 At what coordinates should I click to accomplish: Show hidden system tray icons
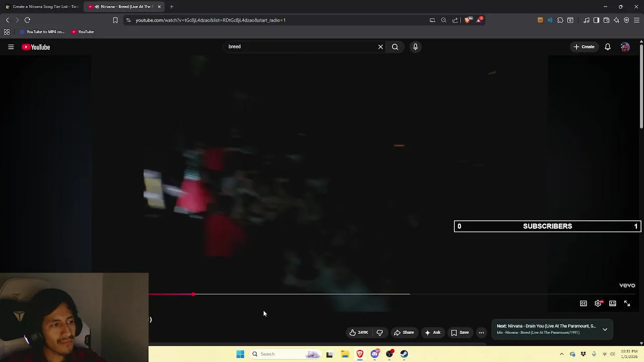tap(561, 354)
